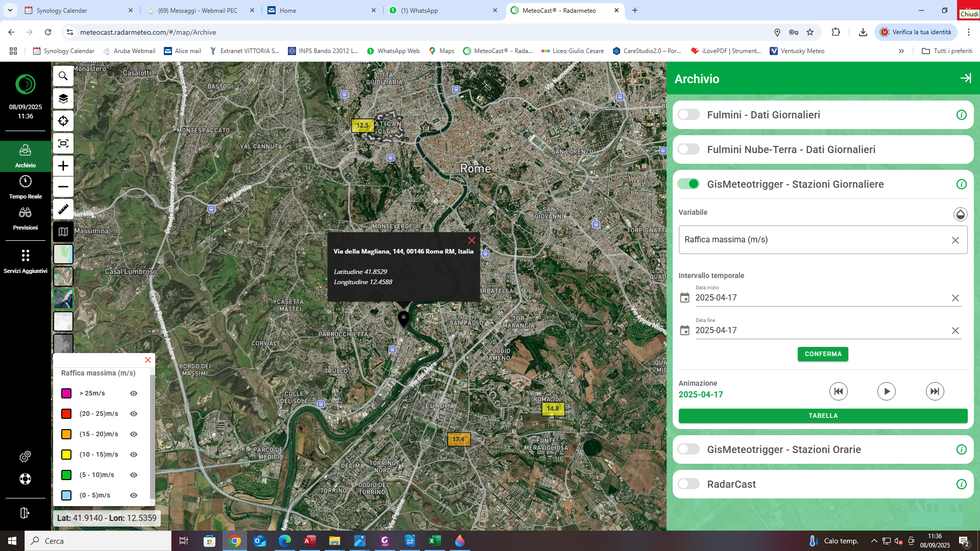Click the ruler measurement tool

pos(63,209)
